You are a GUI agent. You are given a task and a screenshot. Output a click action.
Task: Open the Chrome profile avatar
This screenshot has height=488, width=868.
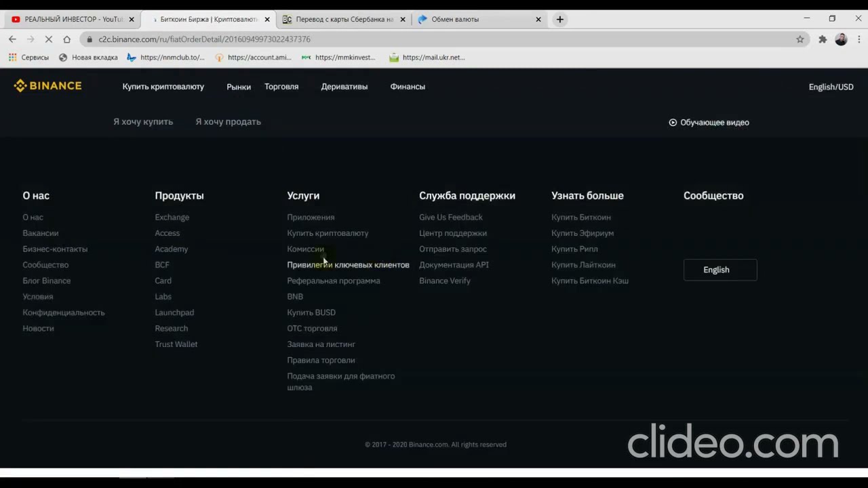[841, 39]
